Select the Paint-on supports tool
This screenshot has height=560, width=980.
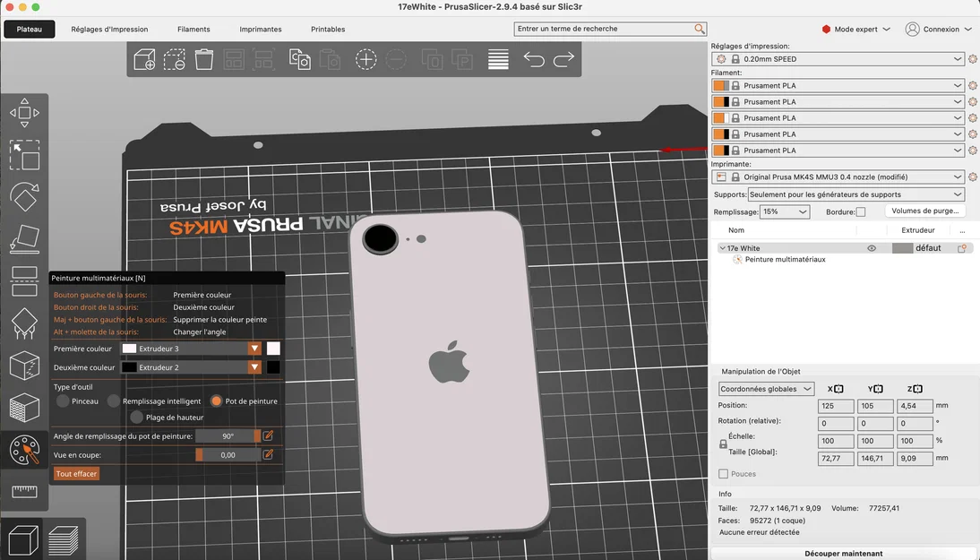tap(24, 323)
